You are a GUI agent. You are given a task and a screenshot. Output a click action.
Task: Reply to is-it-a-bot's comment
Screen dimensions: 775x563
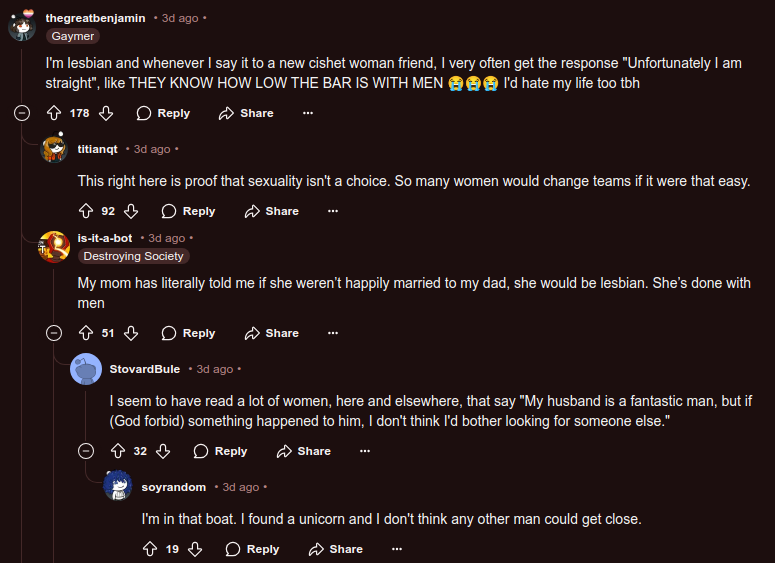[188, 333]
